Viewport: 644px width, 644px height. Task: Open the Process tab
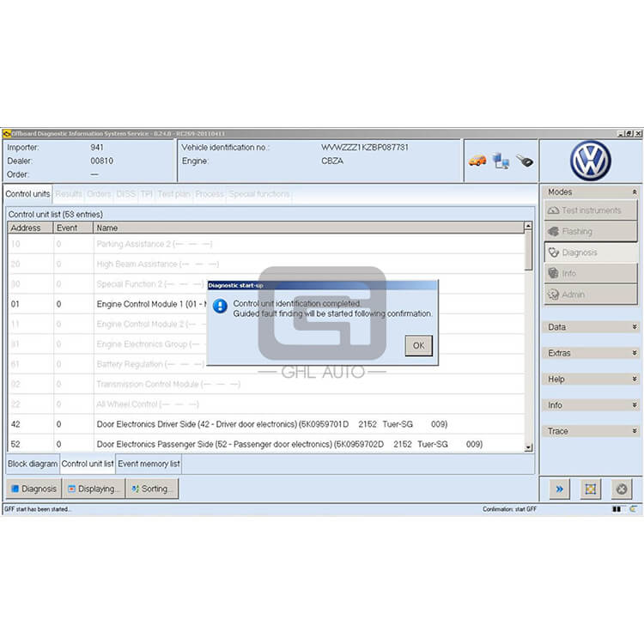click(210, 194)
